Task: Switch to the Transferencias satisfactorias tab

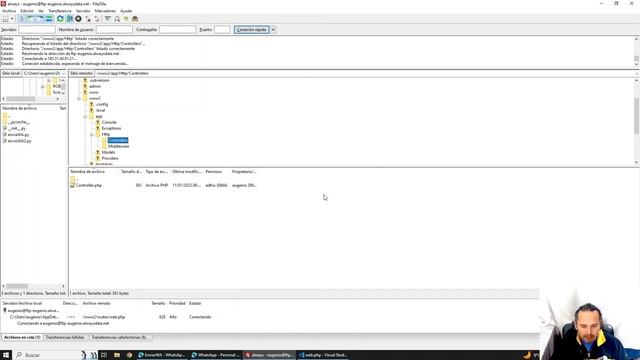Action: pyautogui.click(x=118, y=337)
